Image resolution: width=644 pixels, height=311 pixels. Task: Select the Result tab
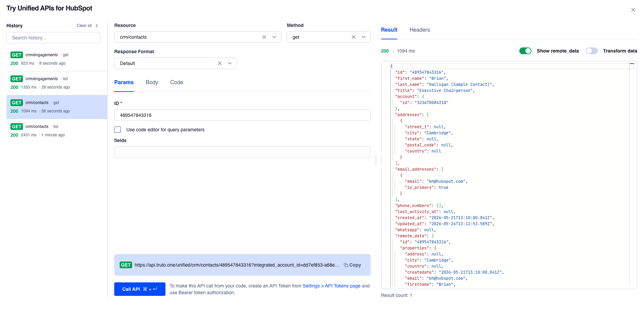coord(389,30)
